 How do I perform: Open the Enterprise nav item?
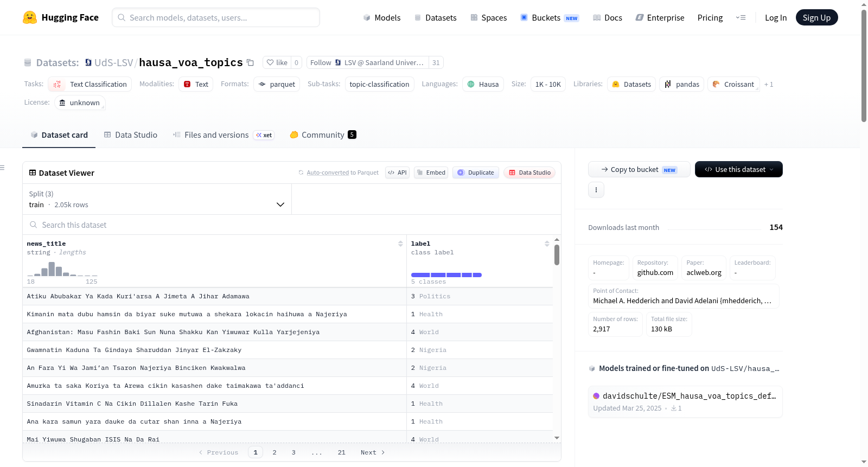tap(660, 17)
